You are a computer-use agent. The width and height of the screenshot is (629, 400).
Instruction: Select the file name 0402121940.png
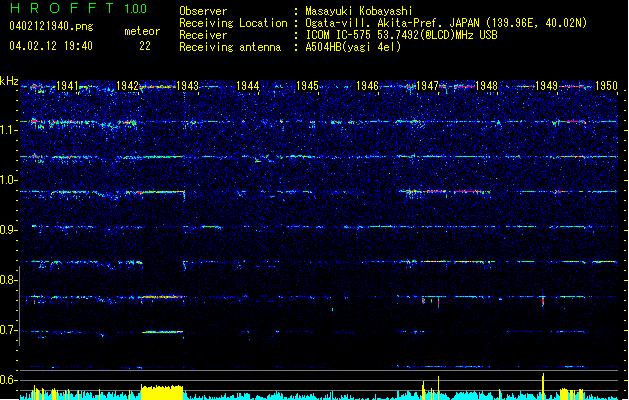pos(51,26)
